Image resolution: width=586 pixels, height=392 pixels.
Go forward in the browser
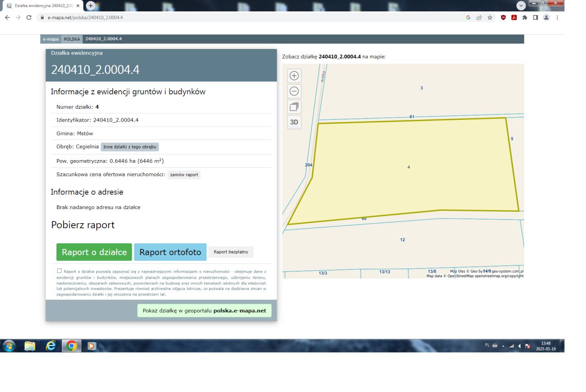[18, 17]
